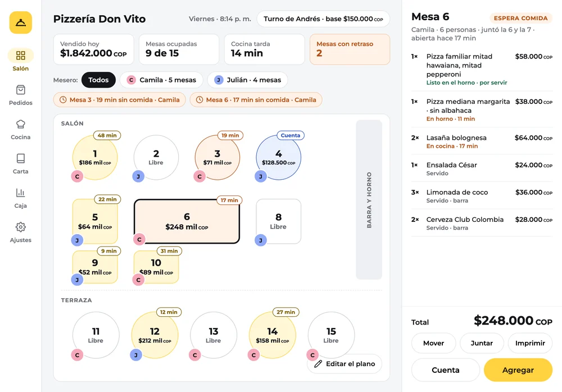This screenshot has height=392, width=562.
Task: Click Julián's avatar badge on table 4
Action: coord(261,176)
